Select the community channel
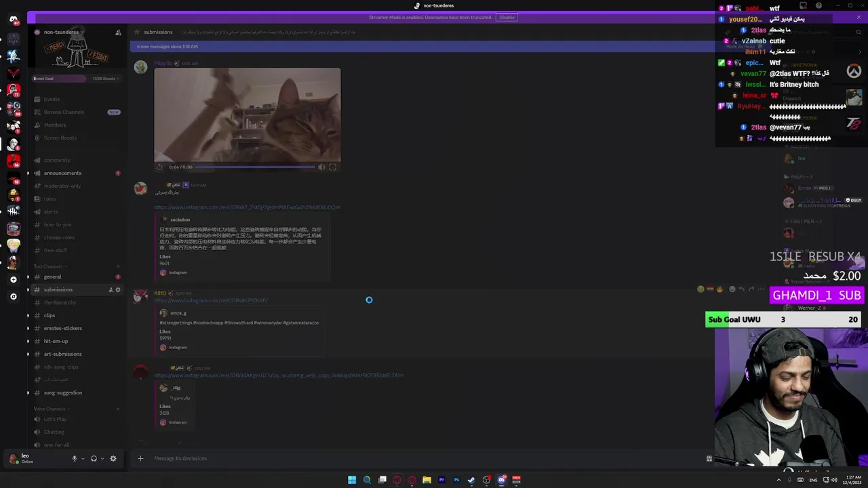Screen dimensions: 868x488 pos(77,160)
